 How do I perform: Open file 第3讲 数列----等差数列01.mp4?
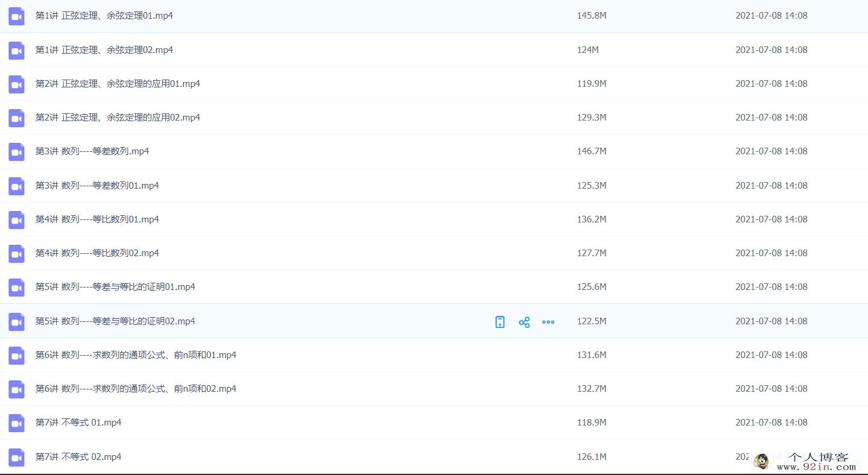tap(98, 185)
